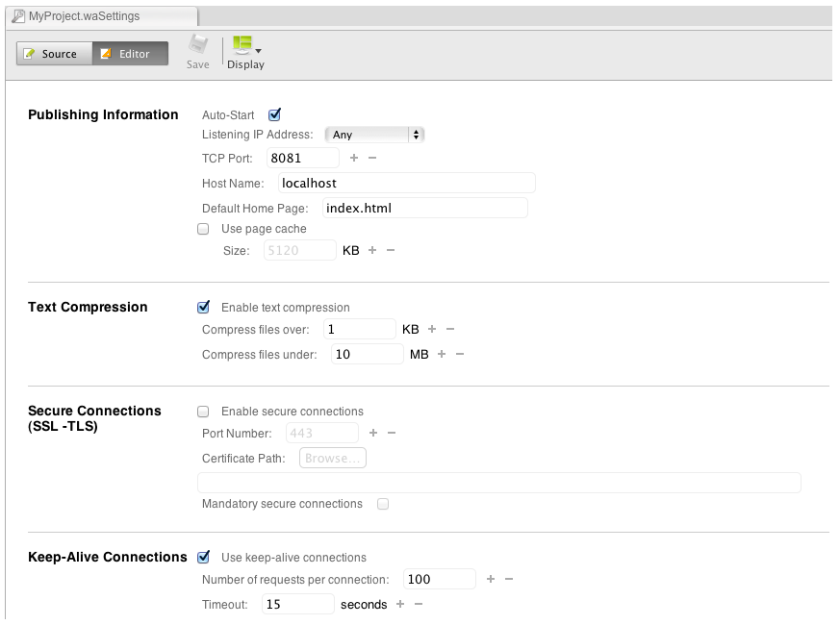Enable secure connections checkbox

(x=203, y=412)
